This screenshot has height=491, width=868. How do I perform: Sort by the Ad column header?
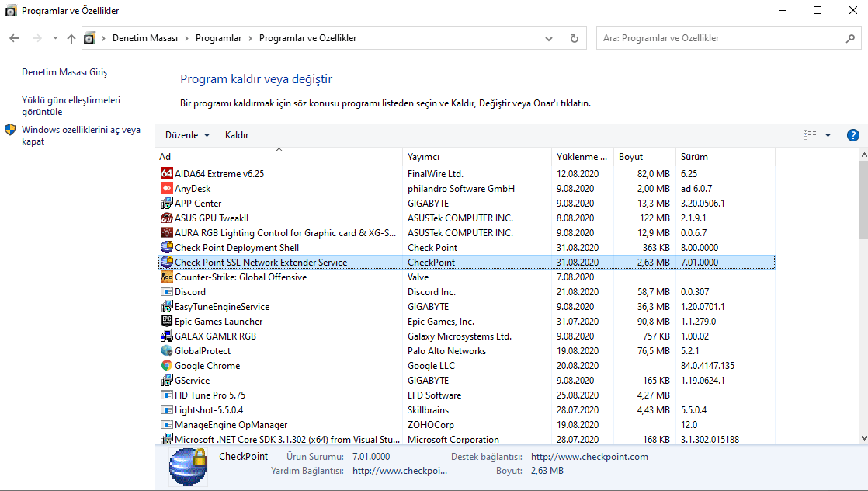[279, 157]
